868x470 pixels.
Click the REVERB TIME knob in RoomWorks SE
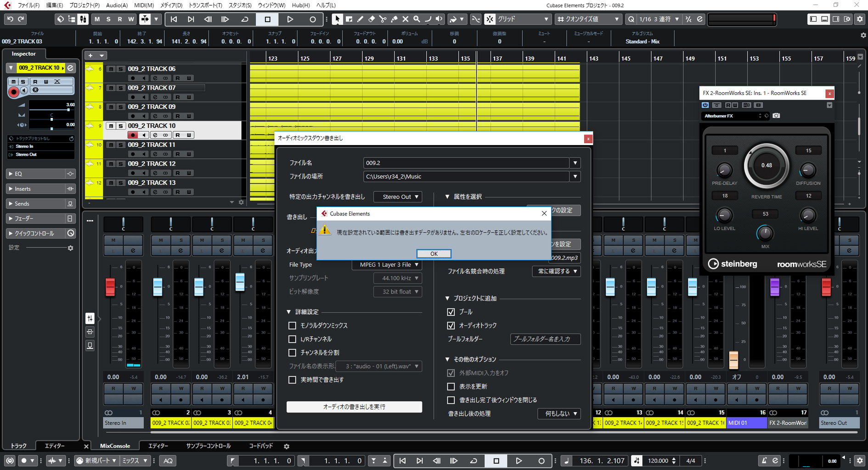pos(767,166)
